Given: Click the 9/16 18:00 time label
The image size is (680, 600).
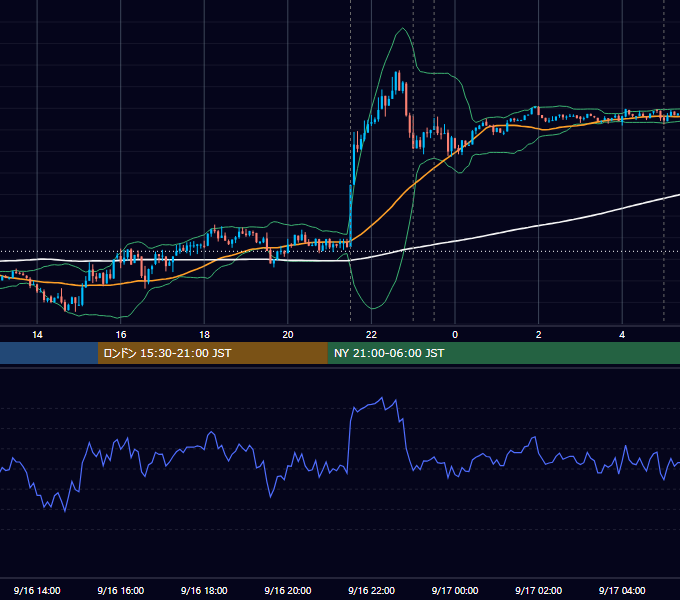Looking at the screenshot, I should [x=204, y=590].
